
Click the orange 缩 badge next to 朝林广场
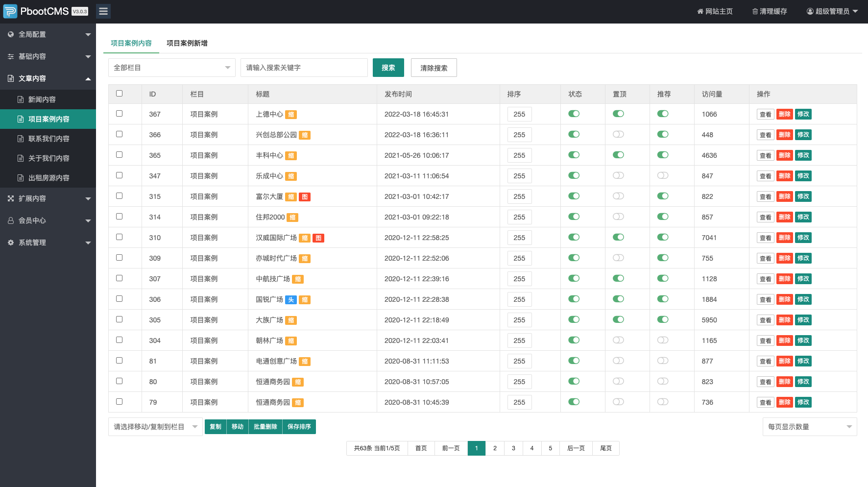click(291, 341)
